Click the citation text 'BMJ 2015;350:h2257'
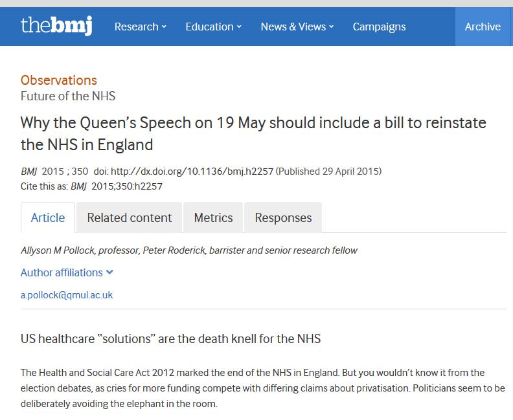 pyautogui.click(x=117, y=186)
